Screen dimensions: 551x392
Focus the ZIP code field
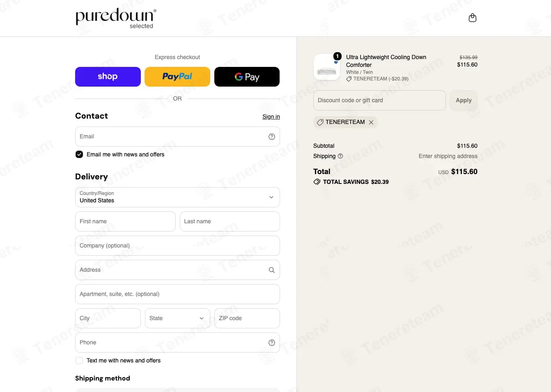click(247, 319)
